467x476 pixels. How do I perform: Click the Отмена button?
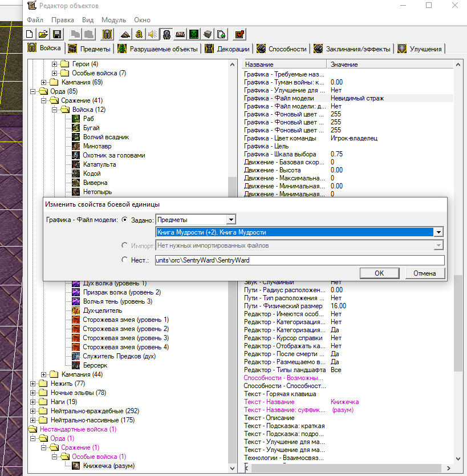click(425, 273)
